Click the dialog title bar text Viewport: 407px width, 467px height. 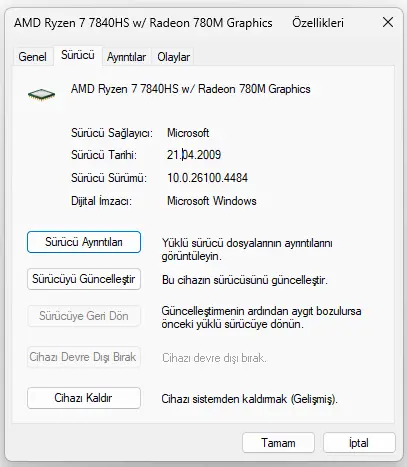coord(179,23)
